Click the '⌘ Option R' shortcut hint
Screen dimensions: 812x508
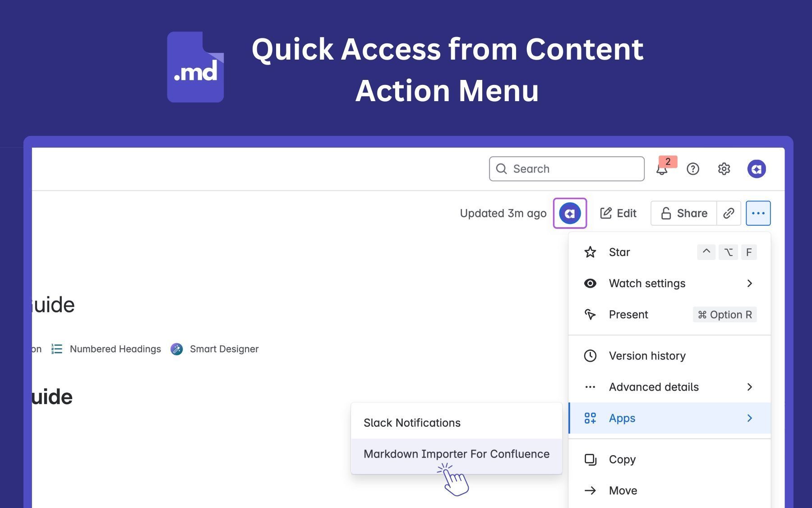pos(725,315)
